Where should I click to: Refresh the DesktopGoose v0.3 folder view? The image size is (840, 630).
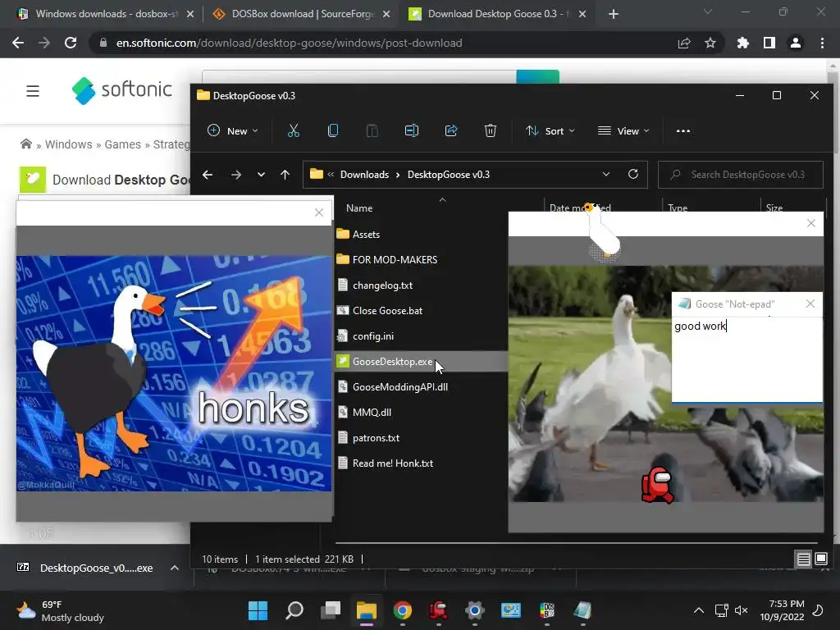(633, 174)
